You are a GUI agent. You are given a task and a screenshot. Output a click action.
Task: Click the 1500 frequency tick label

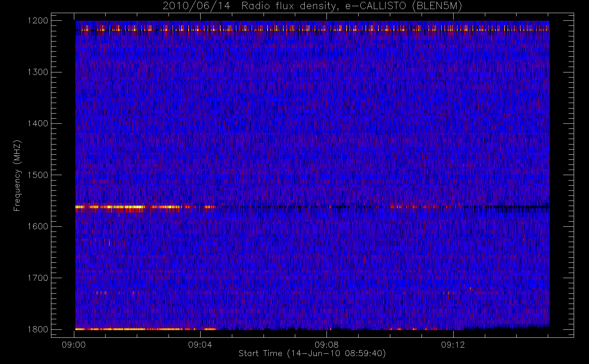click(38, 175)
